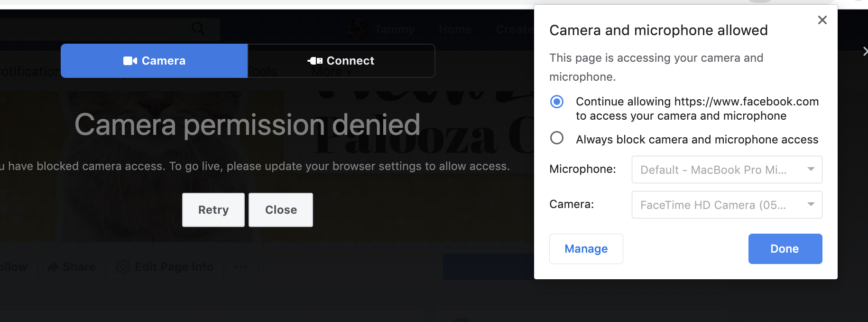Click the video camera icon on the Camera tab
868x322 pixels.
point(130,61)
